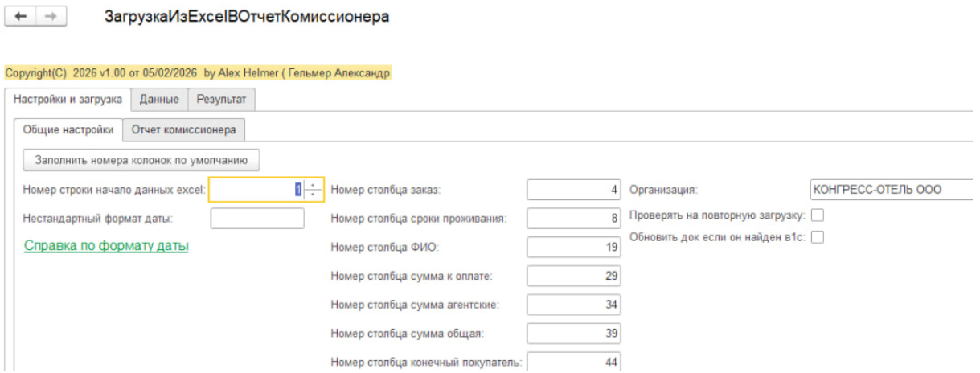Click the forward navigation arrow
This screenshot has width=980, height=373.
49,17
